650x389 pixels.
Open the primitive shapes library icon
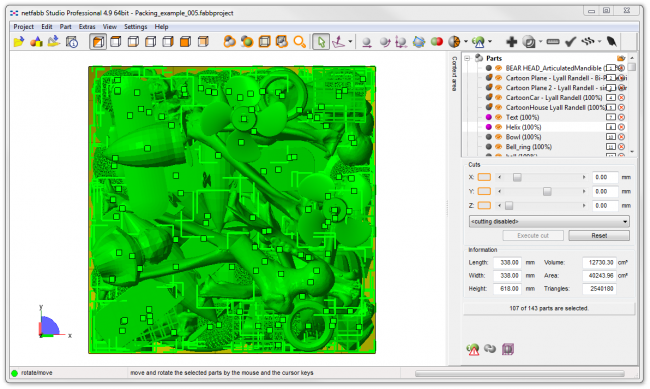(36, 41)
